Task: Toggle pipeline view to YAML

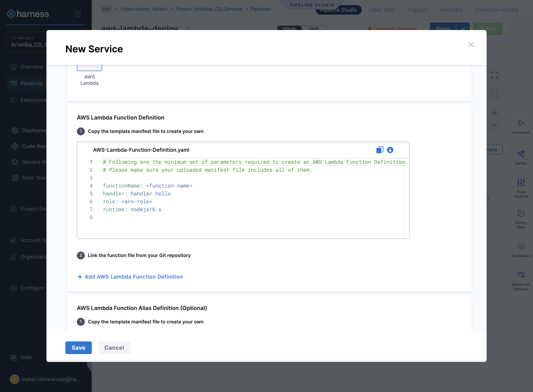Action: (314, 29)
